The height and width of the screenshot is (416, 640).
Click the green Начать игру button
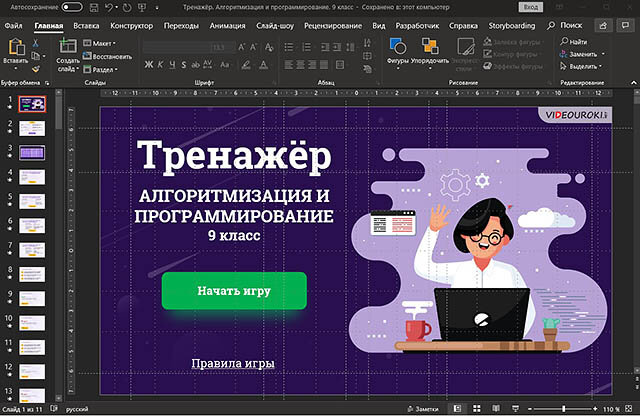pyautogui.click(x=234, y=291)
